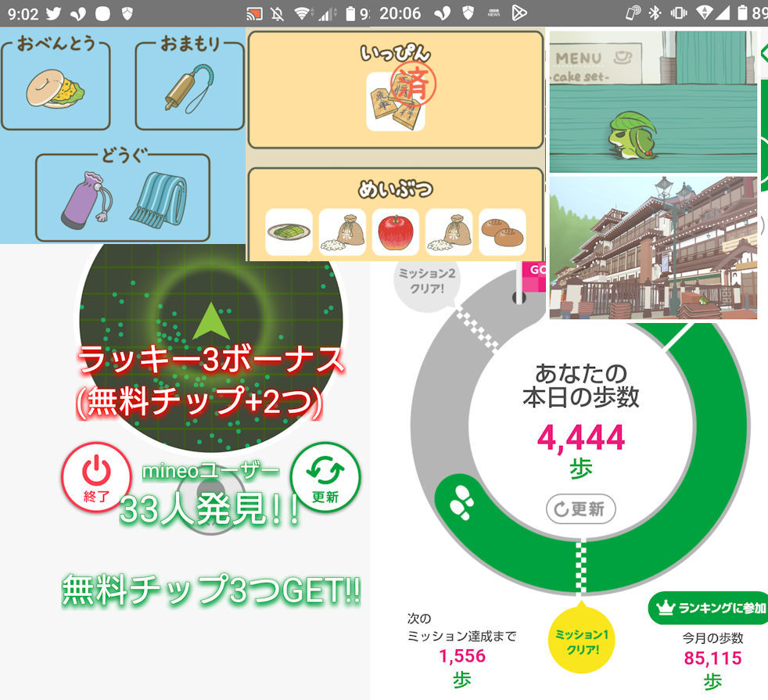The image size is (768, 700).
Task: Tap the red 終了 power button
Action: pos(96,477)
